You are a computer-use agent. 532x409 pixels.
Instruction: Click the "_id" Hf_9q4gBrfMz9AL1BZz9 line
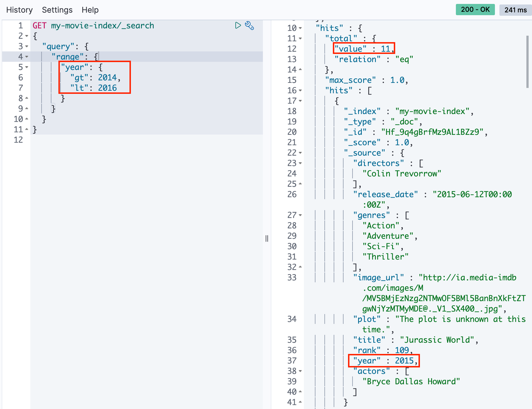tap(416, 132)
